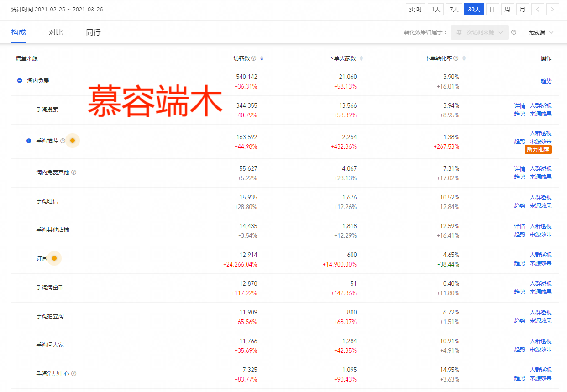This screenshot has height=392, width=567.
Task: Switch to 对比 tab
Action: tap(56, 32)
